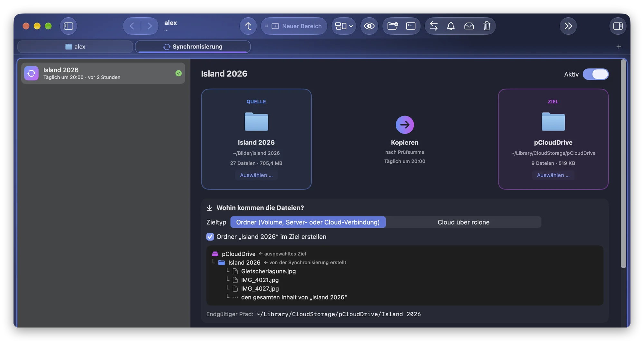Viewport: 644px width, 341px height.
Task: Click IMG_4021.jpg in the tree
Action: coord(260,280)
